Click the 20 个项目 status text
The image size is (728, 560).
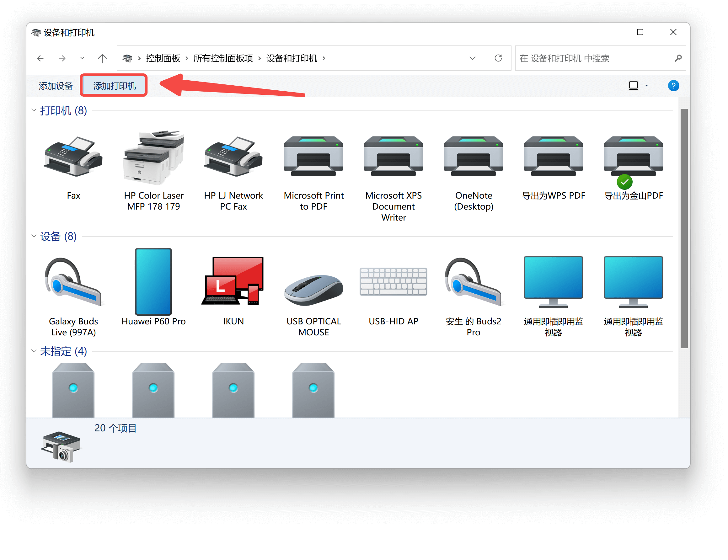click(x=115, y=428)
